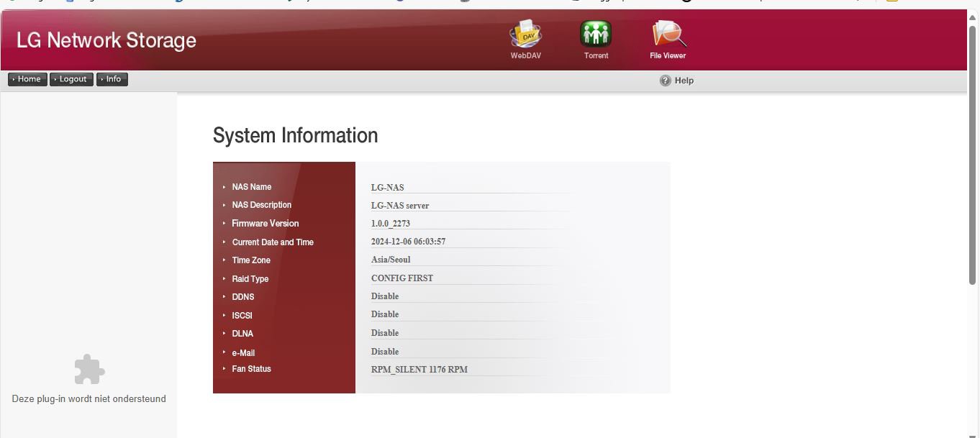The height and width of the screenshot is (438, 980).
Task: Select the Current Date and Time label
Action: pyautogui.click(x=273, y=242)
